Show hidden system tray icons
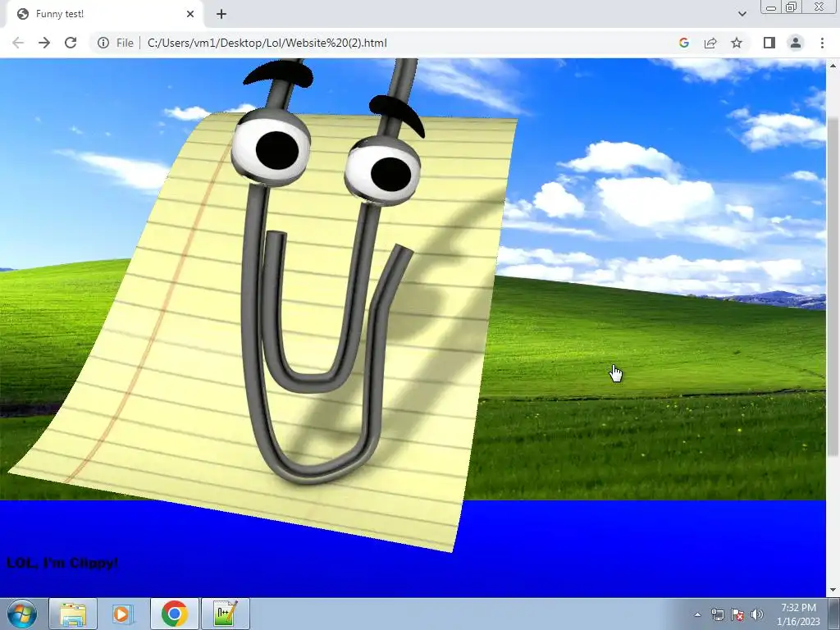This screenshot has width=840, height=630. (697, 614)
